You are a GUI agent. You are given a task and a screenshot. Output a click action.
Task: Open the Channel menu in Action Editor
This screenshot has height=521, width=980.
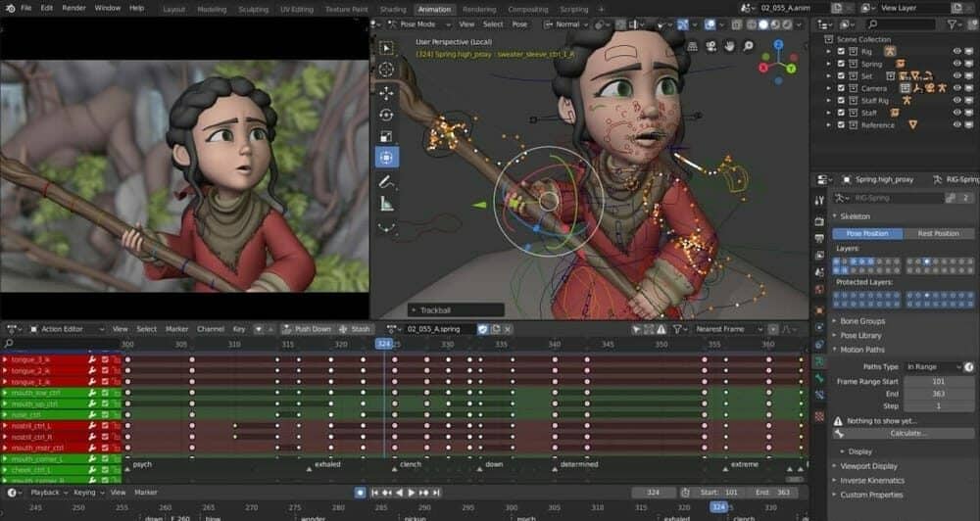[210, 329]
